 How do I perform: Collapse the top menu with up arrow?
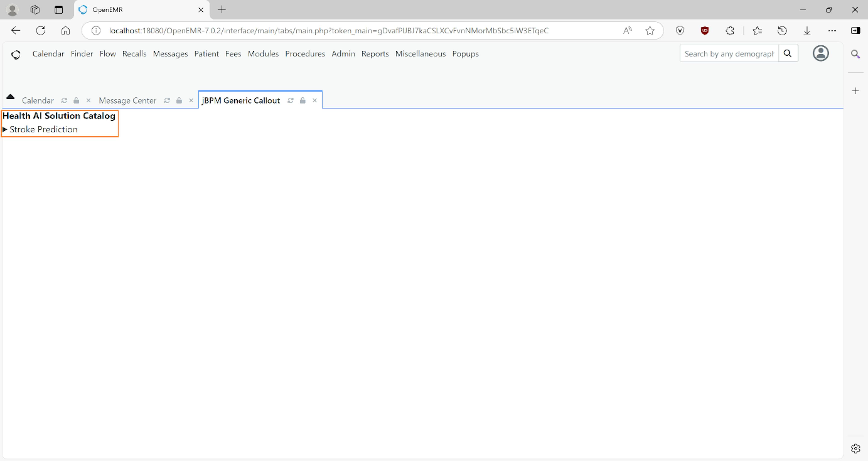click(x=10, y=97)
